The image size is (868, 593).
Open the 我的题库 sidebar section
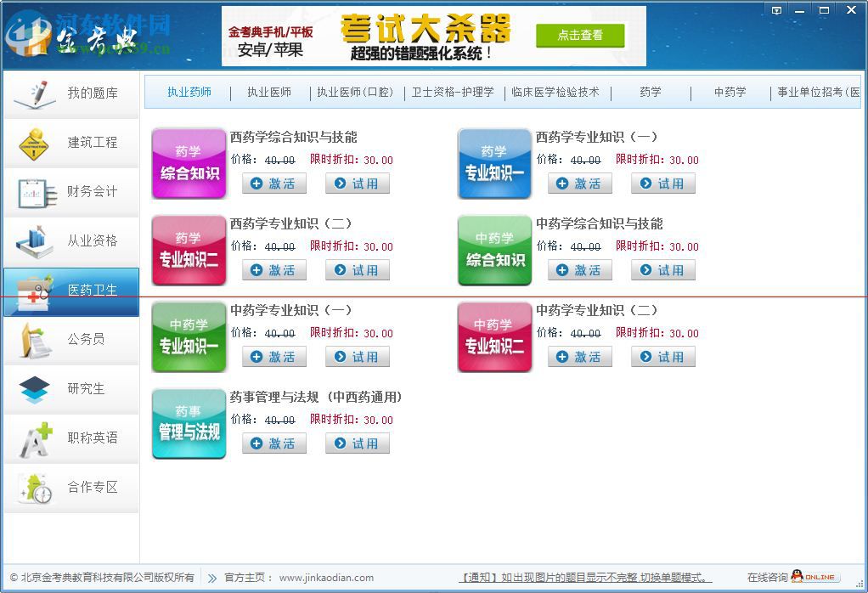point(70,93)
